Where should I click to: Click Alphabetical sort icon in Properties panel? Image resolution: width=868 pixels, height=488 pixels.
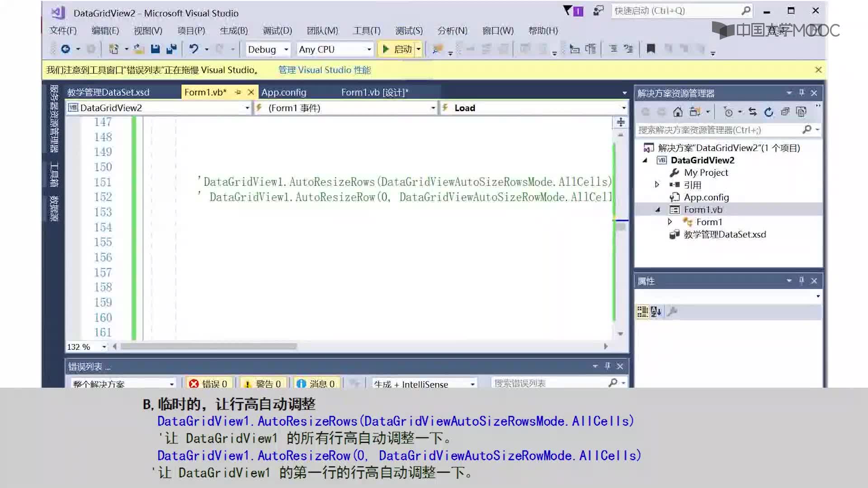click(656, 311)
